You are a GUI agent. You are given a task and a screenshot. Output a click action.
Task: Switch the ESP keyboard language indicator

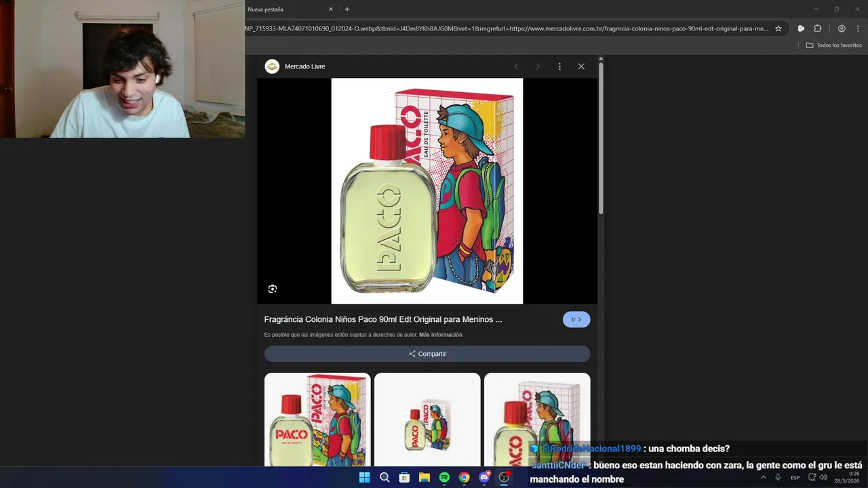pos(795,477)
